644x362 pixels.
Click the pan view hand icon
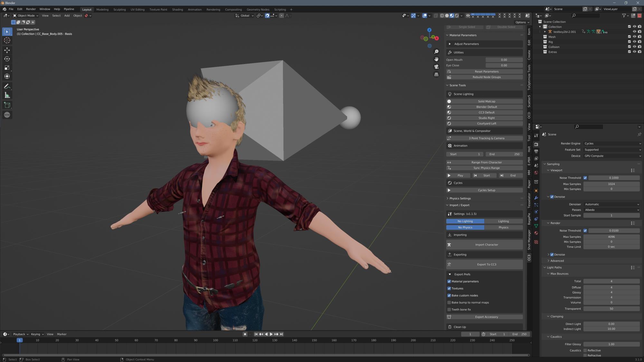coord(436,59)
